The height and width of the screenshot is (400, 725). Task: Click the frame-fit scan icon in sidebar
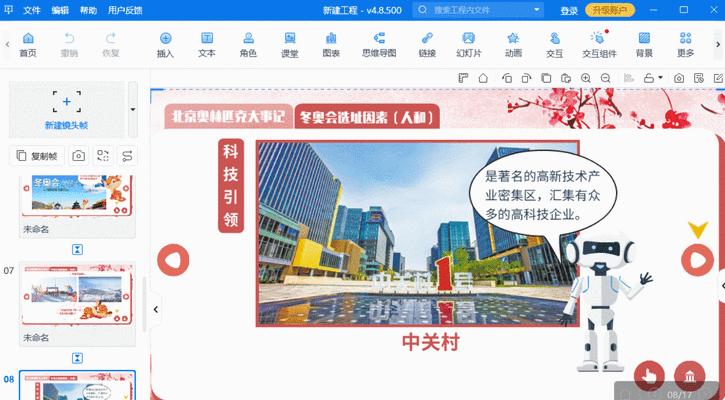103,156
